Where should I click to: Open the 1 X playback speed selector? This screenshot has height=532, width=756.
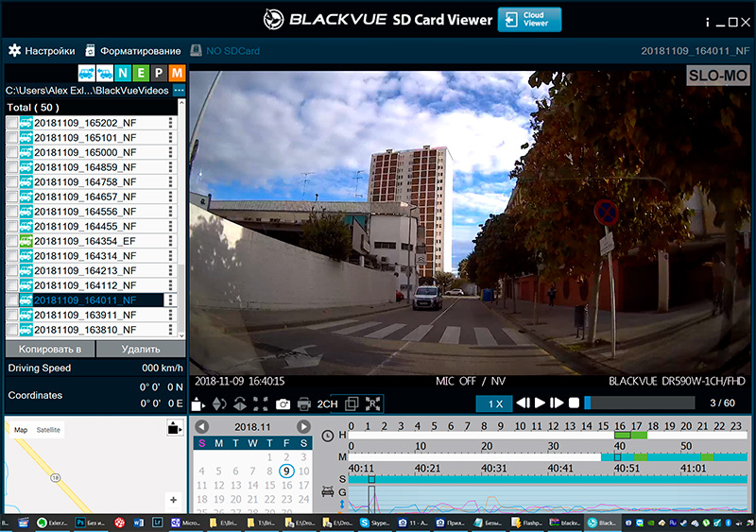(494, 403)
